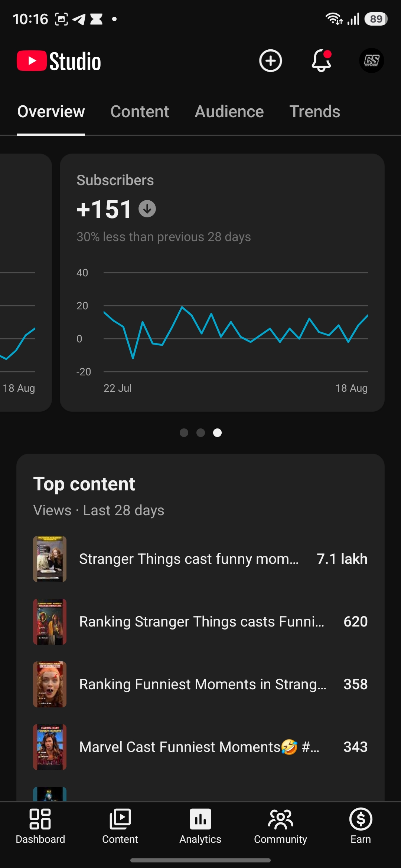
Task: Select Analytics in bottom navigation
Action: (x=200, y=826)
